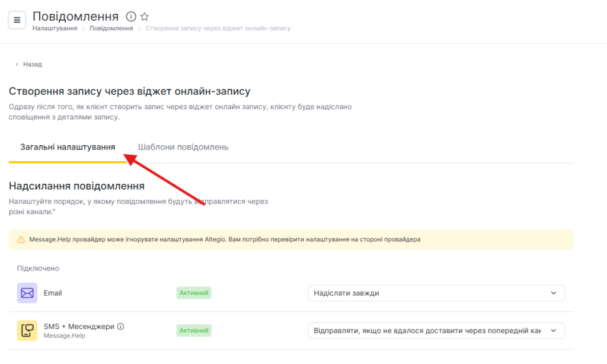Click the Активний badge in the Email row
This screenshot has height=364, width=607.
click(x=194, y=293)
